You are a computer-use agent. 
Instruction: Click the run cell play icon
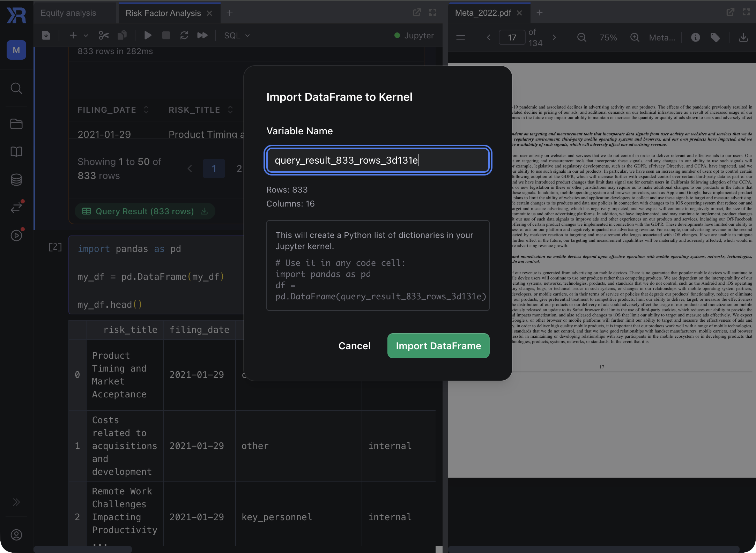point(148,35)
